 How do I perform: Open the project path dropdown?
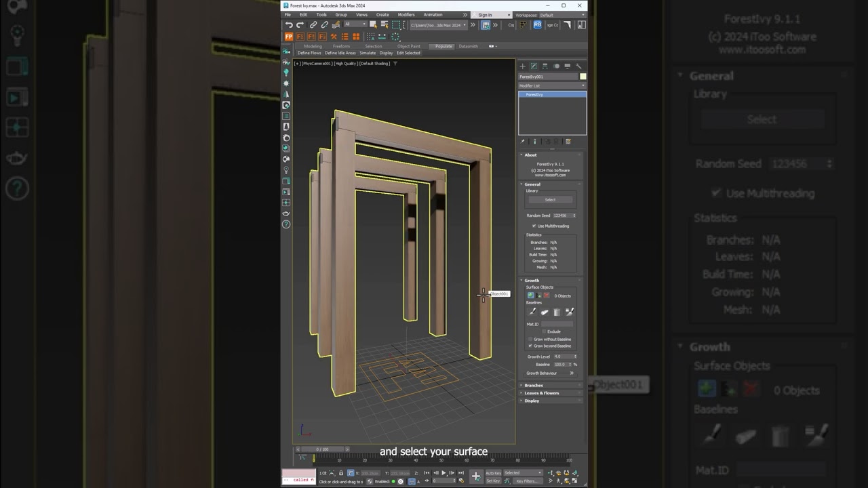(437, 25)
